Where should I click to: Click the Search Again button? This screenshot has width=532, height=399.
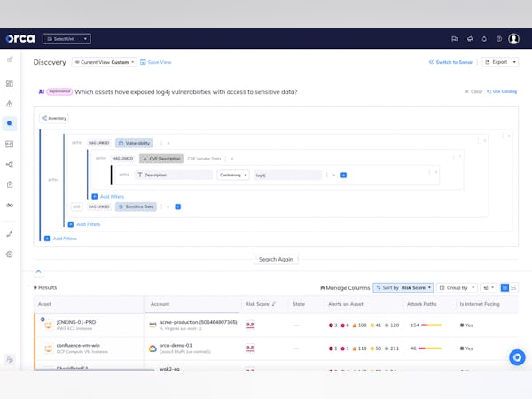[x=276, y=259]
